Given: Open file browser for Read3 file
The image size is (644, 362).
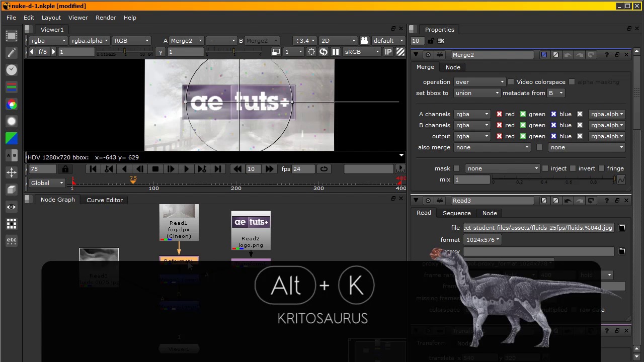Looking at the screenshot, I should point(622,228).
